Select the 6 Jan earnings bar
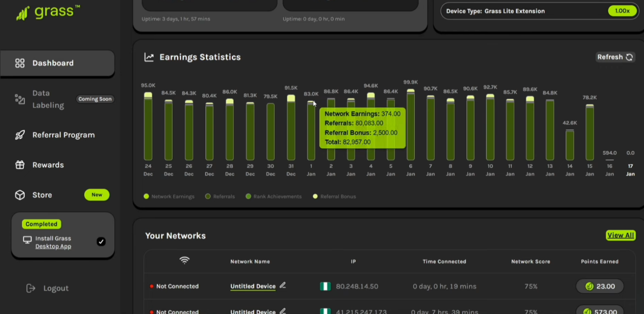Viewport: 644px width, 314px height. pyautogui.click(x=411, y=125)
